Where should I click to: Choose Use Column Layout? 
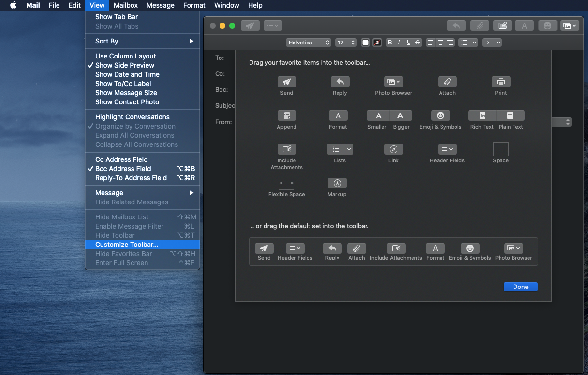(x=142, y=56)
